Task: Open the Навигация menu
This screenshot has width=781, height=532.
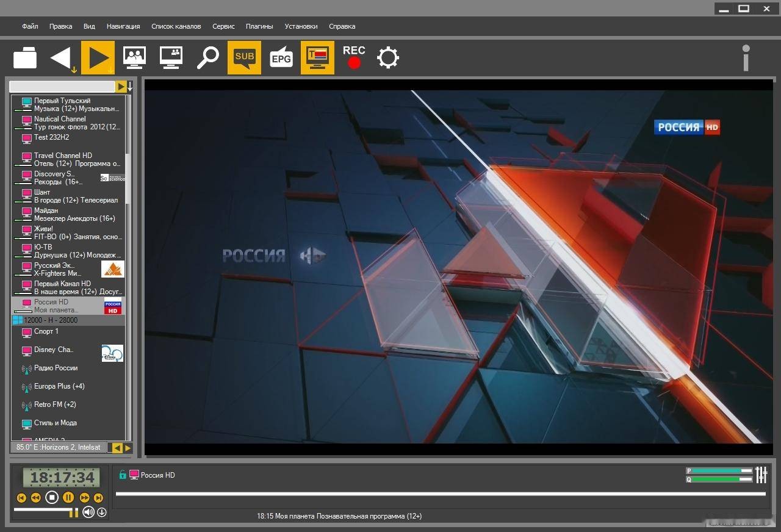Action: 123,26
